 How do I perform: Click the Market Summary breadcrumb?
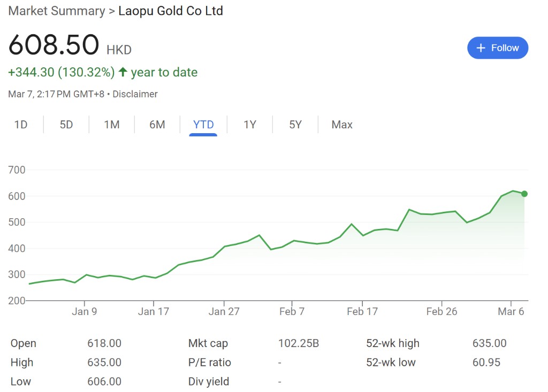tap(57, 11)
